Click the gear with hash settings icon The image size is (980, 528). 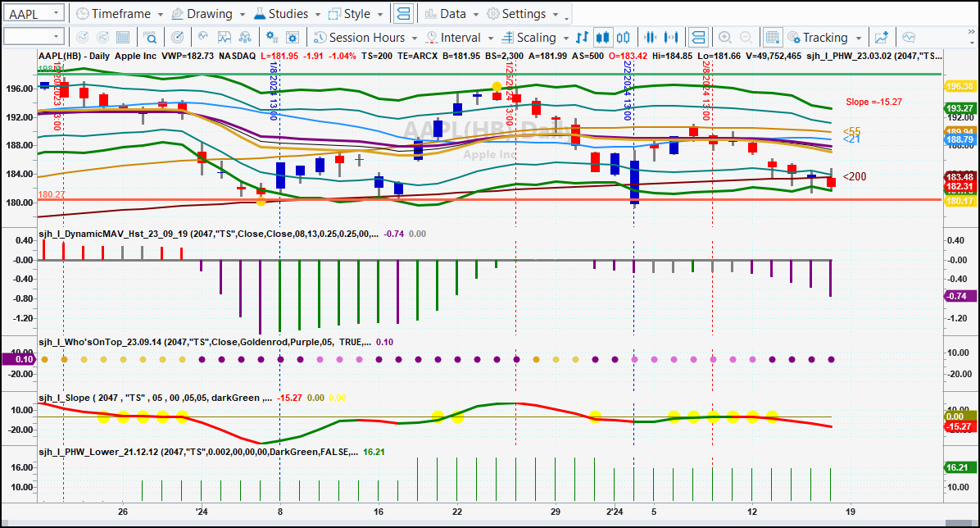click(272, 38)
